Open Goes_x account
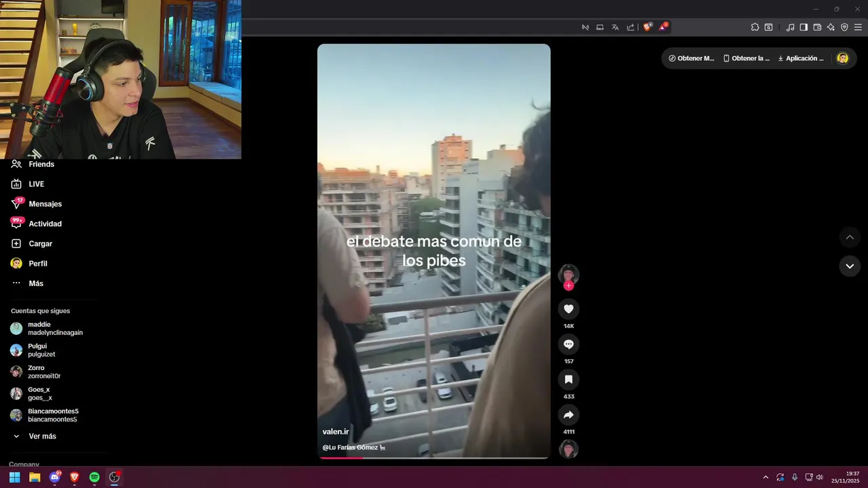 tap(31, 394)
